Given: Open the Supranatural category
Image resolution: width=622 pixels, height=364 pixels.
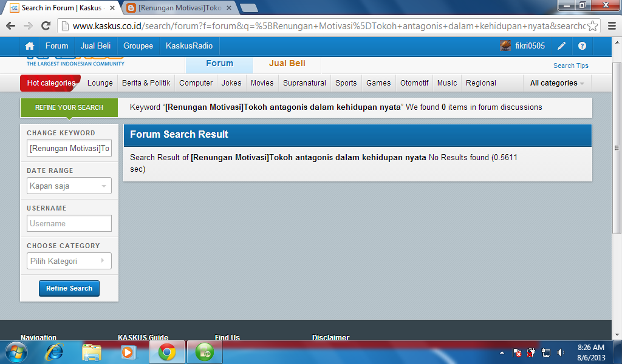Looking at the screenshot, I should [305, 83].
